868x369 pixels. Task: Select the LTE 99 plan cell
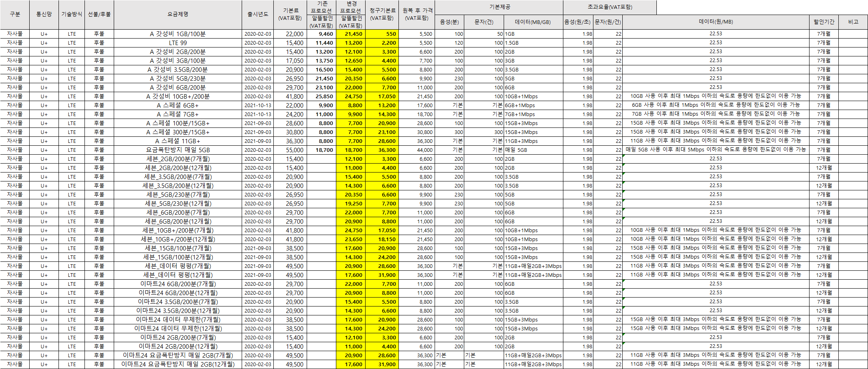click(x=178, y=43)
